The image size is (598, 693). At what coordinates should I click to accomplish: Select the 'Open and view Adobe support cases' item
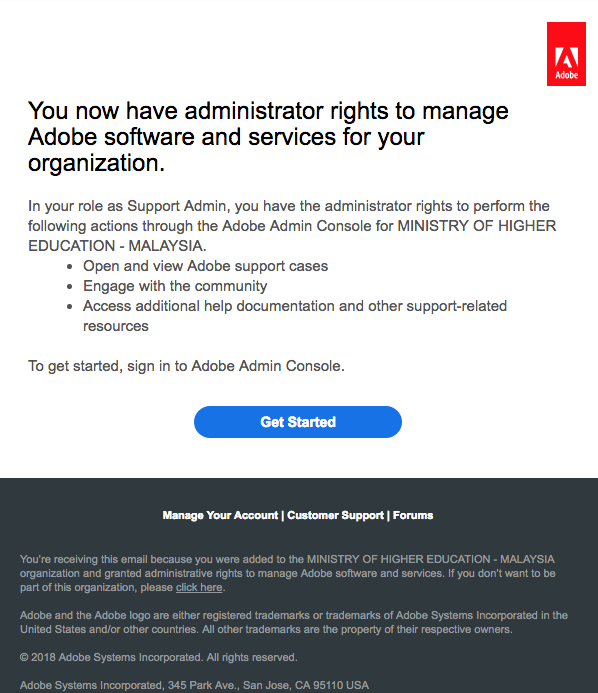[x=206, y=266]
